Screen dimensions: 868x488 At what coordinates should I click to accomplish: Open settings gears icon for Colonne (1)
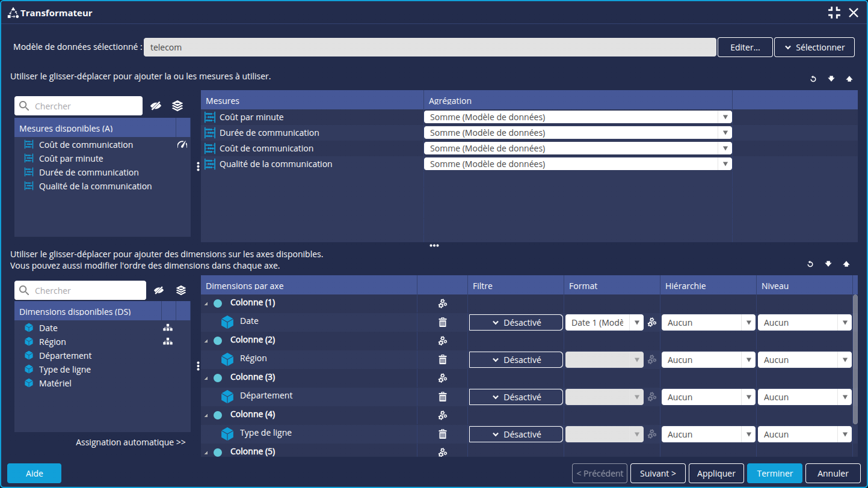(443, 303)
